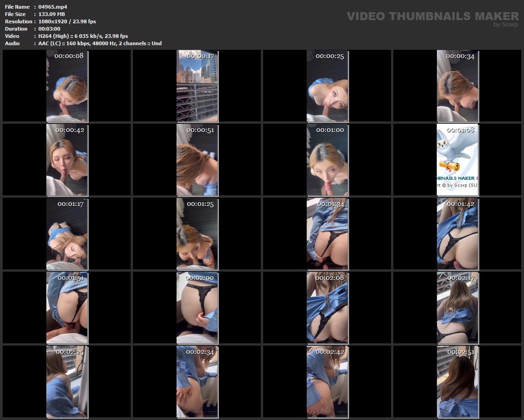Select the thumbnail marked 00:02:34
This screenshot has width=524, height=420.
[197, 382]
